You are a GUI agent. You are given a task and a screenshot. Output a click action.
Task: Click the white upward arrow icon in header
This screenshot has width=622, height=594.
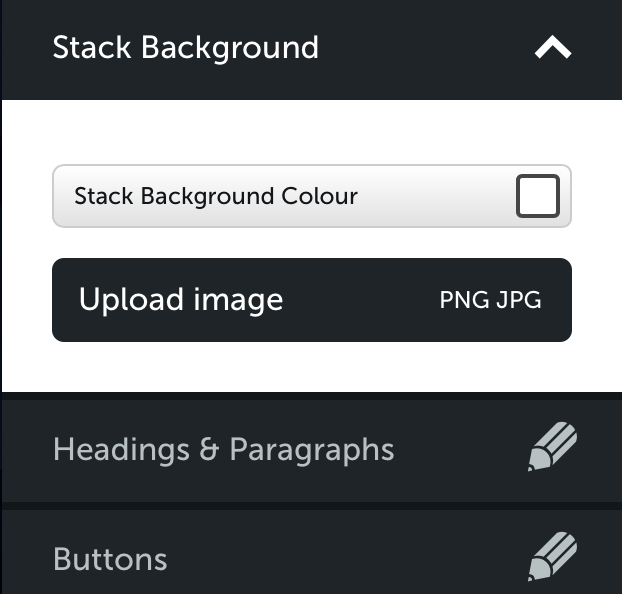click(x=553, y=47)
